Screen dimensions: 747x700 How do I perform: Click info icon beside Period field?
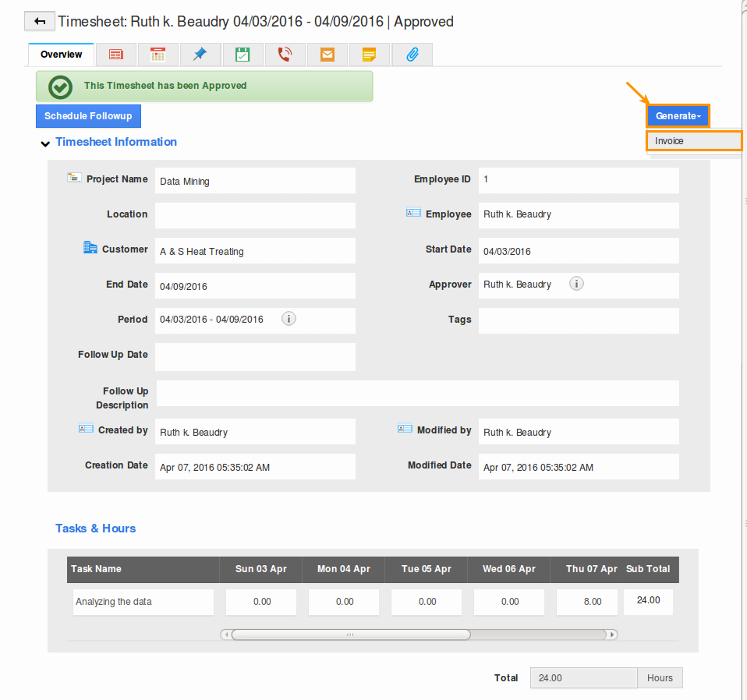[x=289, y=319]
